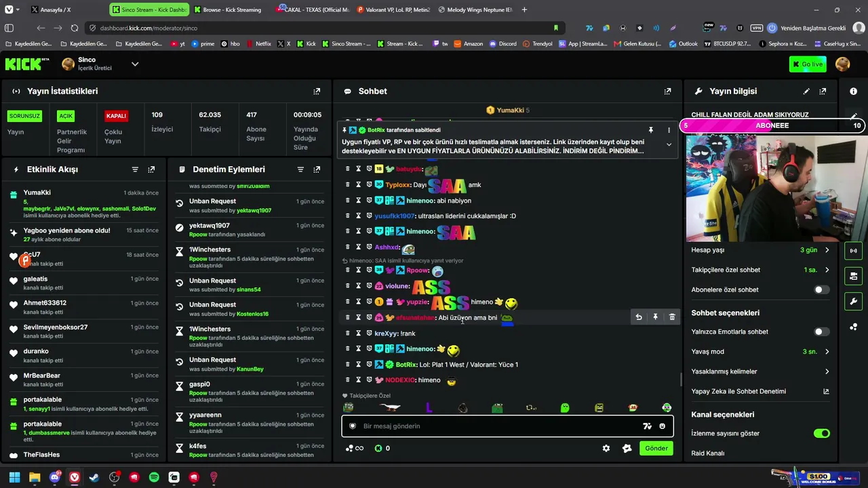Open Netflix bookmark in bookmarks bar
Image resolution: width=868 pixels, height=488 pixels.
(x=258, y=43)
